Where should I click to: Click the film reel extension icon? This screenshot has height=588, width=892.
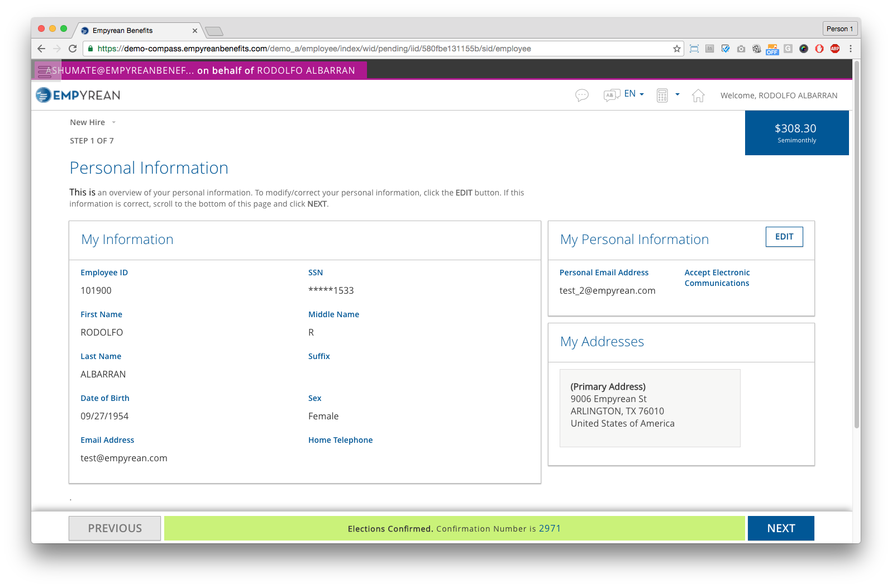click(x=756, y=49)
